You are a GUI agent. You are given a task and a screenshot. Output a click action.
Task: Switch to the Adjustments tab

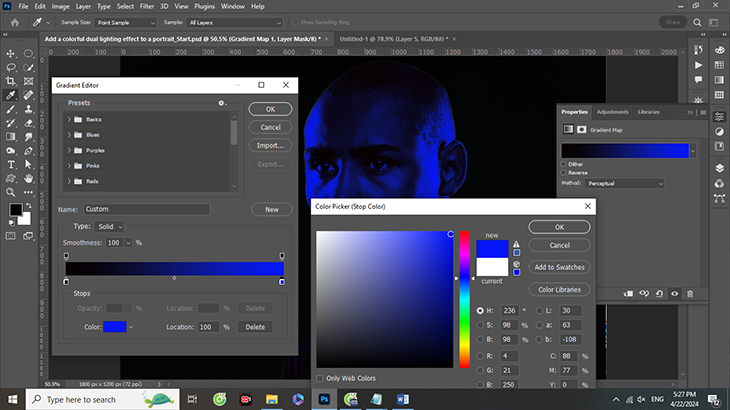[x=612, y=112]
